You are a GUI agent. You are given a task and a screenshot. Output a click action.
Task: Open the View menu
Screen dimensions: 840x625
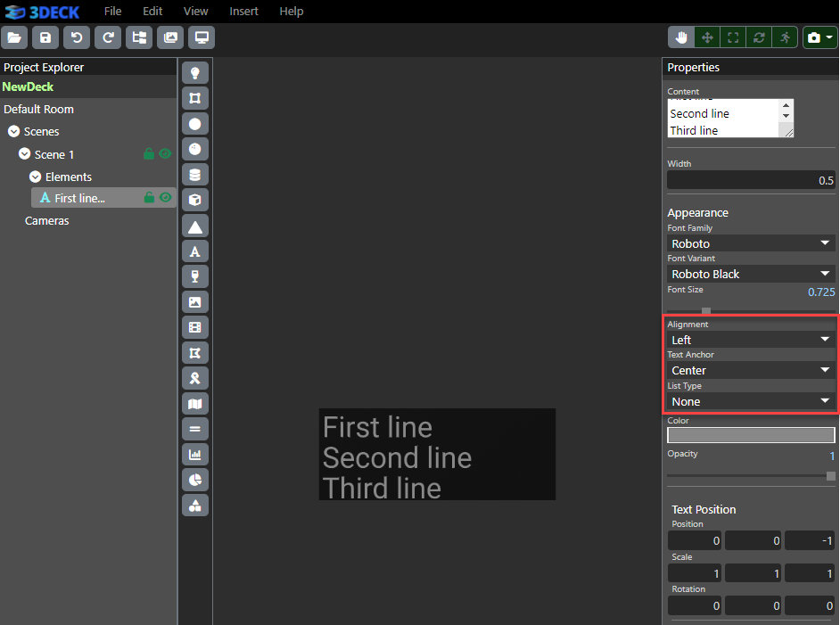tap(195, 12)
